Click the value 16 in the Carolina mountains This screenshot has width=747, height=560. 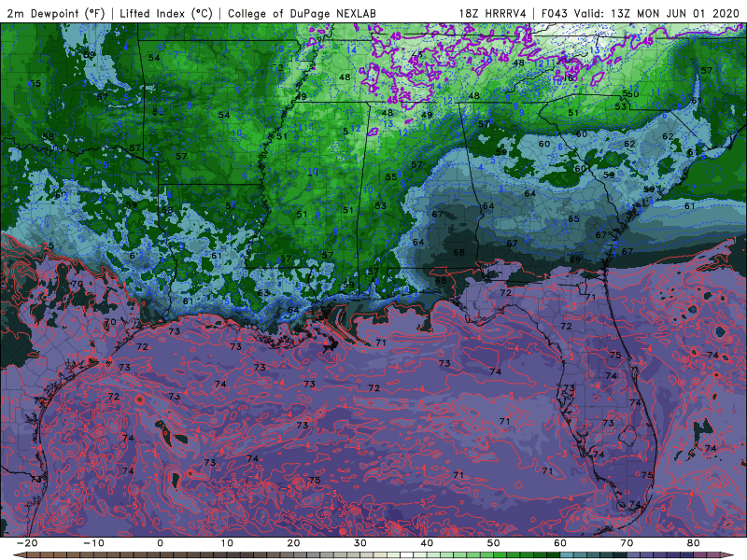(568, 77)
